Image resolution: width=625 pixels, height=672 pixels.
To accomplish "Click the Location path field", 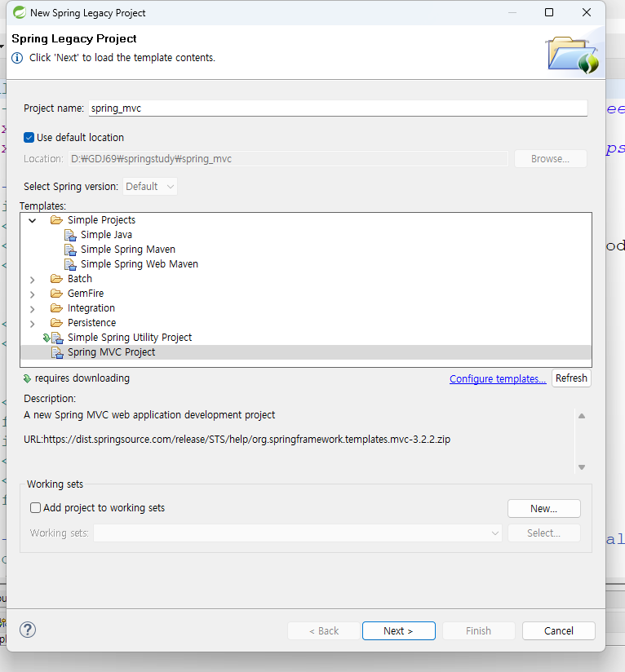I will point(288,159).
